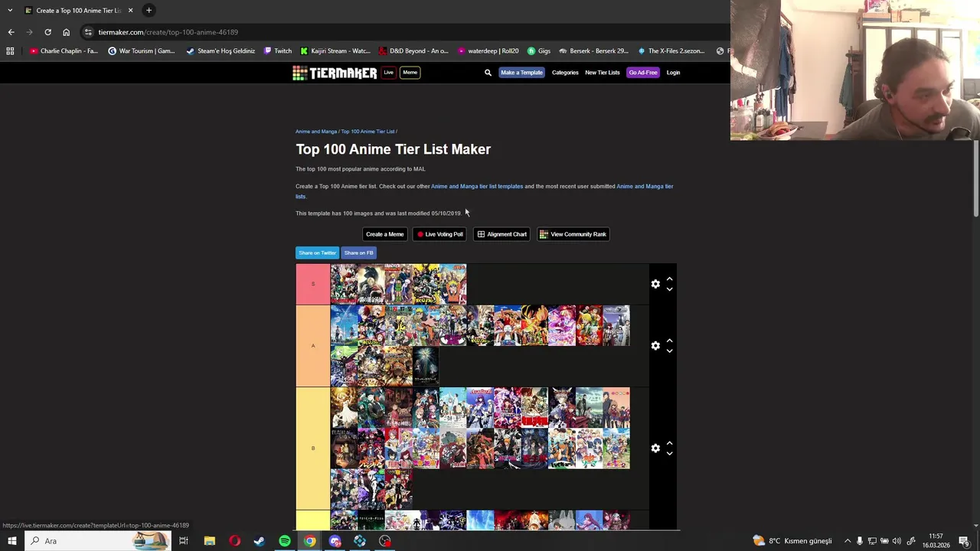Open the Alignment Chart button

(x=502, y=234)
